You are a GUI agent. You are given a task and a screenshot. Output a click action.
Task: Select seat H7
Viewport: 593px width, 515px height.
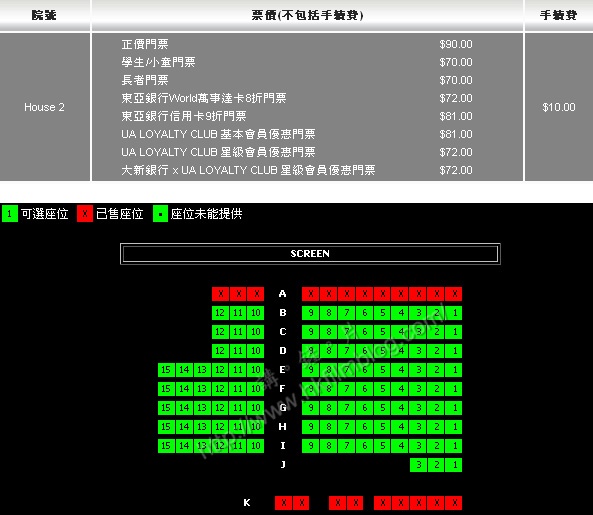point(347,427)
